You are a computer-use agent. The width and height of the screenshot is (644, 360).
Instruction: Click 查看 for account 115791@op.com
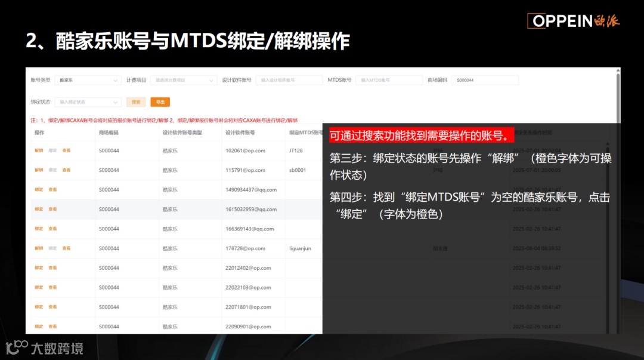(x=67, y=170)
